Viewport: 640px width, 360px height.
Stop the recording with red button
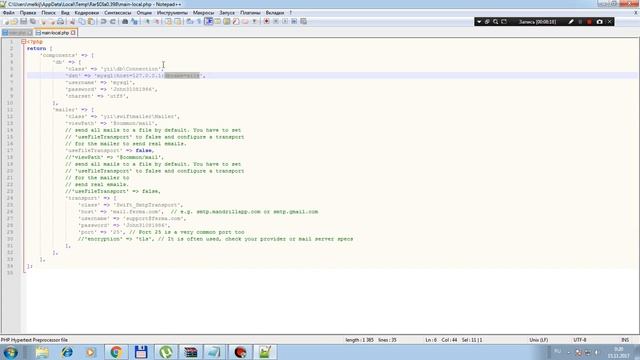[x=589, y=22]
